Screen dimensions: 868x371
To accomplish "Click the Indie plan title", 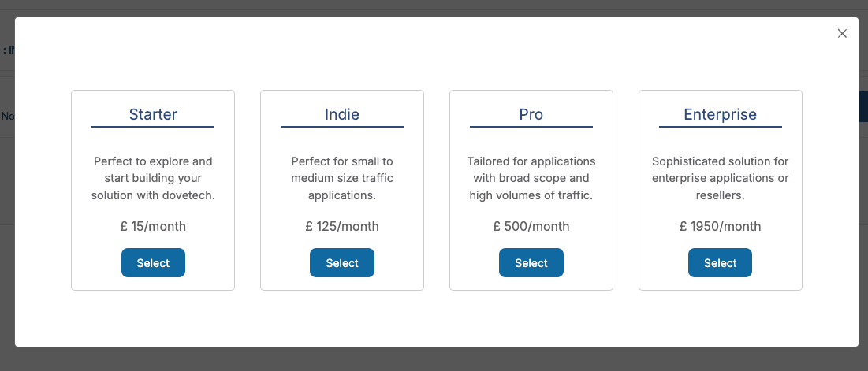I will [x=342, y=114].
